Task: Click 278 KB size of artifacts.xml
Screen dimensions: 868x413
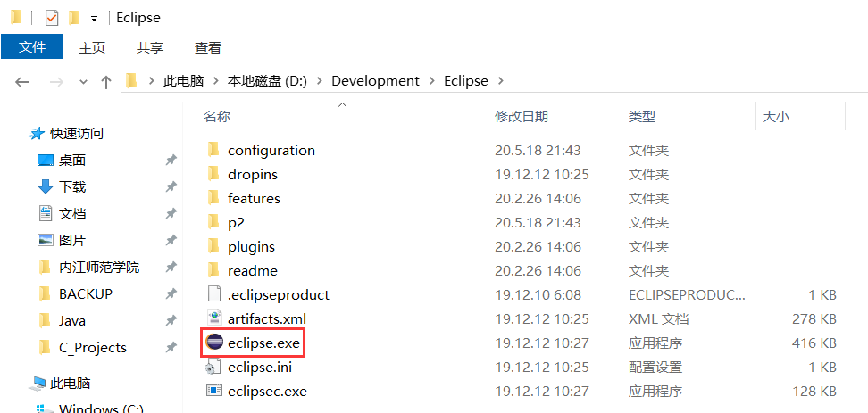Action: point(814,319)
